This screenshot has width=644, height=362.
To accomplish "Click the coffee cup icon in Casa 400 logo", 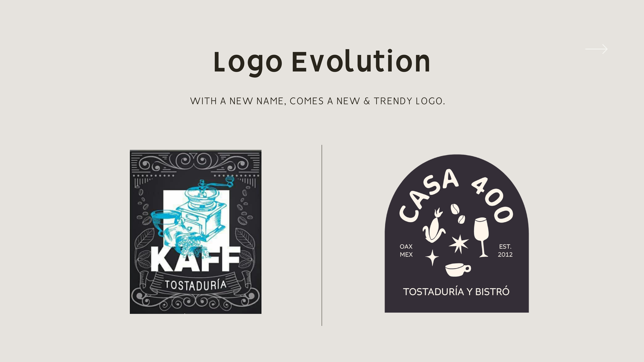I will tap(458, 270).
